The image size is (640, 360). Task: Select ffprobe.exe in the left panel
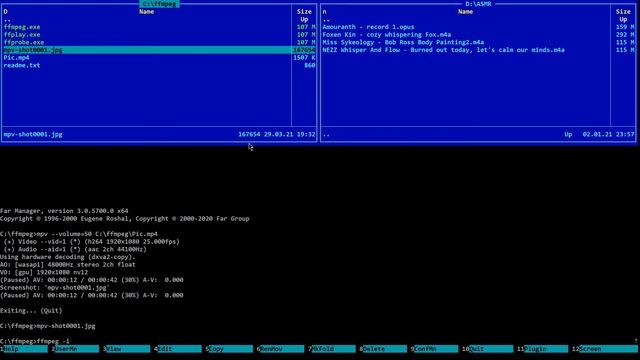click(x=24, y=42)
